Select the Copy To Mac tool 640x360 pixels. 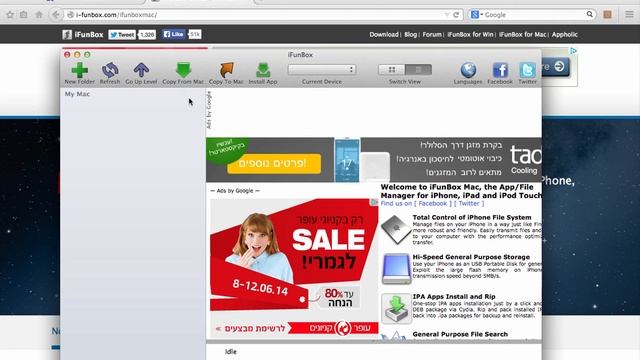(227, 70)
